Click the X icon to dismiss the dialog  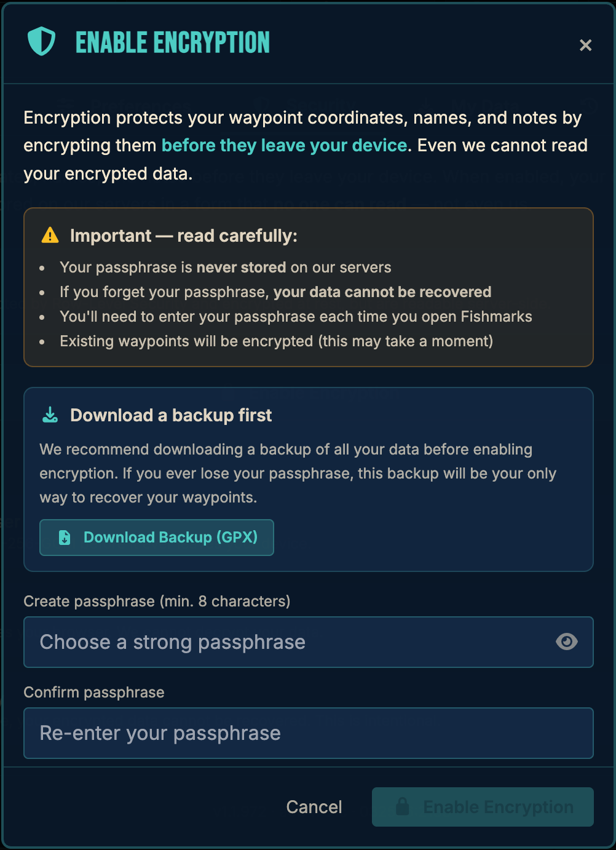[x=585, y=45]
